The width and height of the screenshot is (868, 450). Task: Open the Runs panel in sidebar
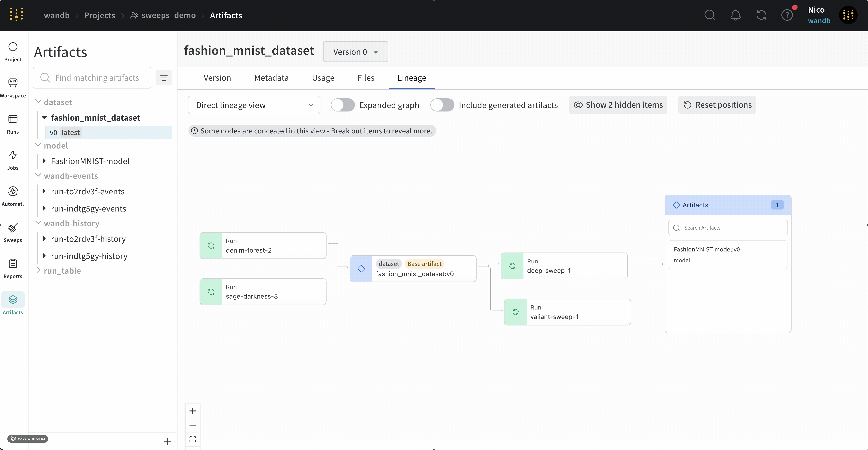[13, 124]
